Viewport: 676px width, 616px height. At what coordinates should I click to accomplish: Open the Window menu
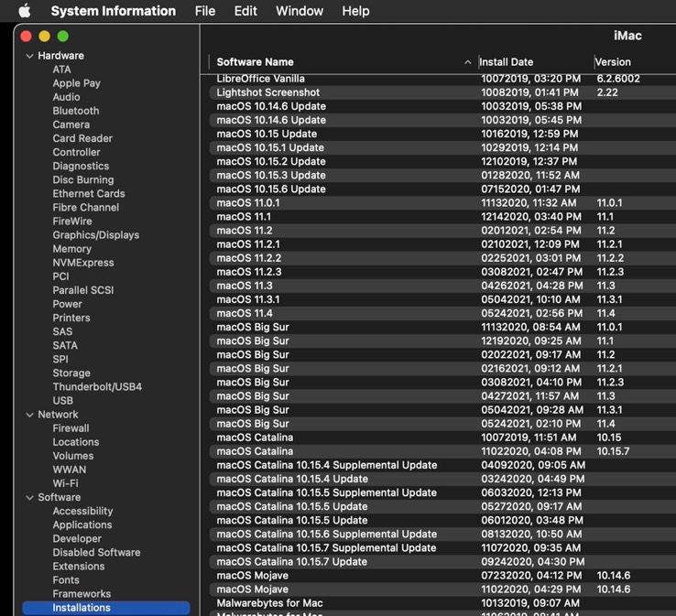300,11
